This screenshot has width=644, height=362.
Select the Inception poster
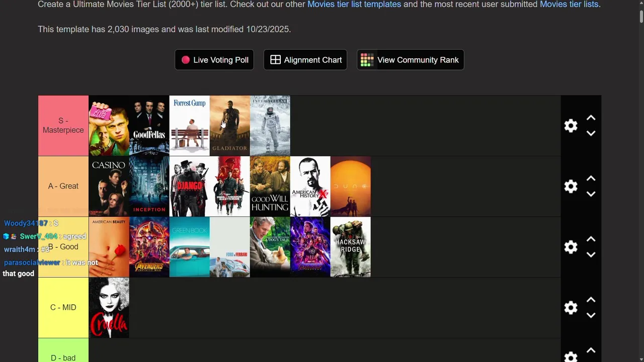point(149,187)
